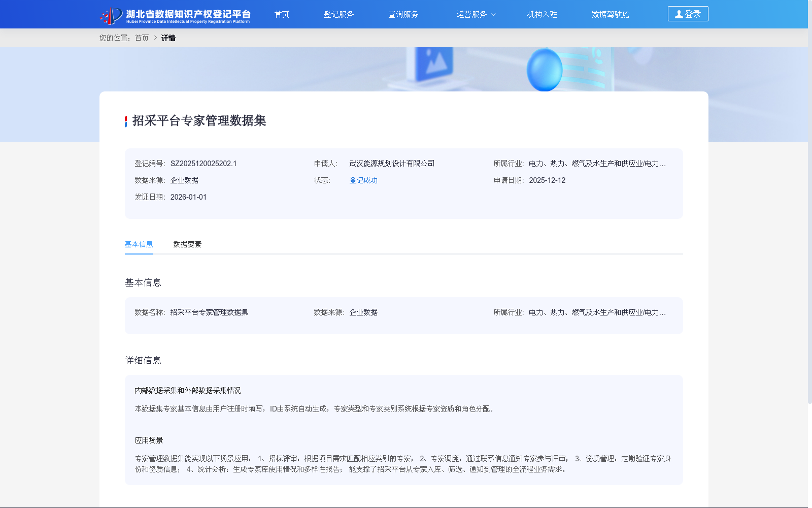
Task: Click the 基本信息 section heading
Action: click(x=143, y=282)
